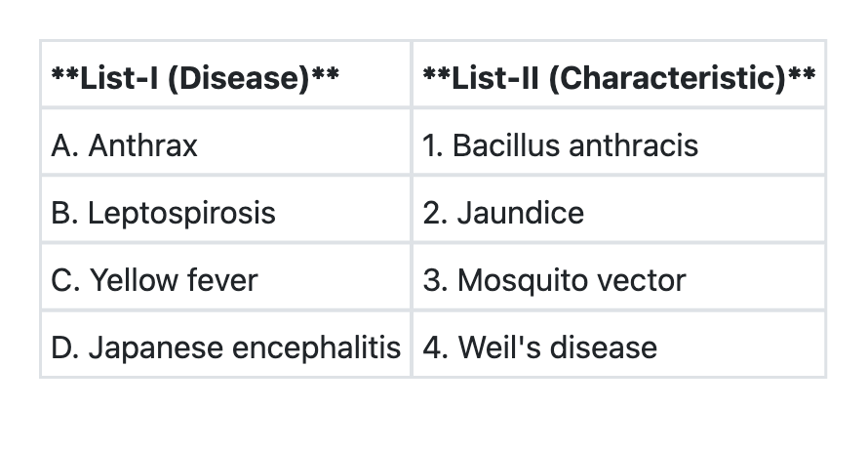Click the 'D. Japanese encephalitis' cell
Image resolution: width=868 pixels, height=449 pixels.
225,347
